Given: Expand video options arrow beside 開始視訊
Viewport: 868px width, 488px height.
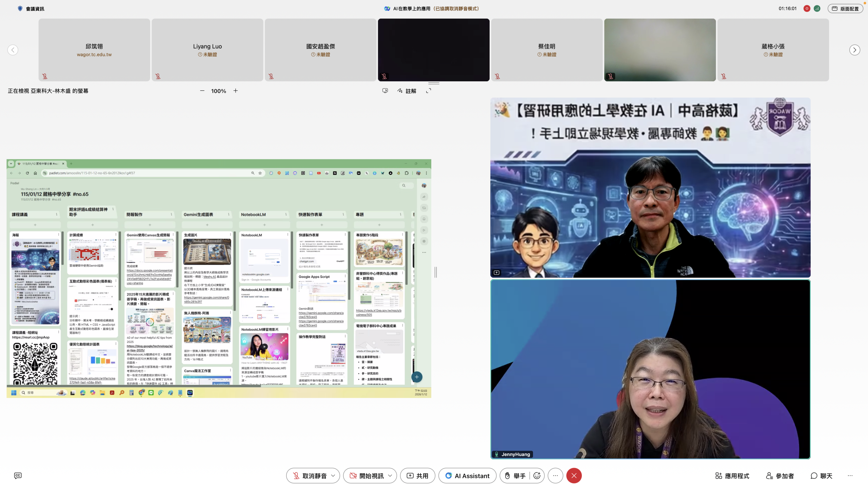Looking at the screenshot, I should (x=390, y=475).
